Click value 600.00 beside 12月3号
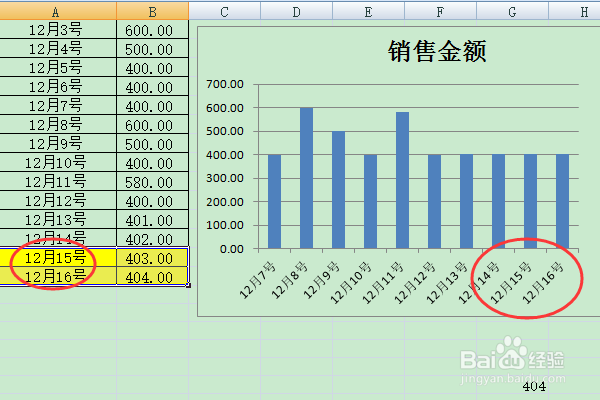 [152, 29]
